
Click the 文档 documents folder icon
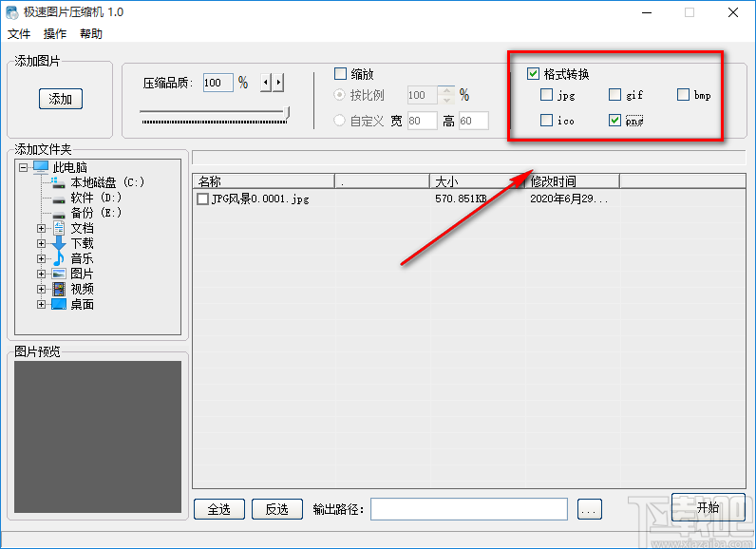click(59, 228)
